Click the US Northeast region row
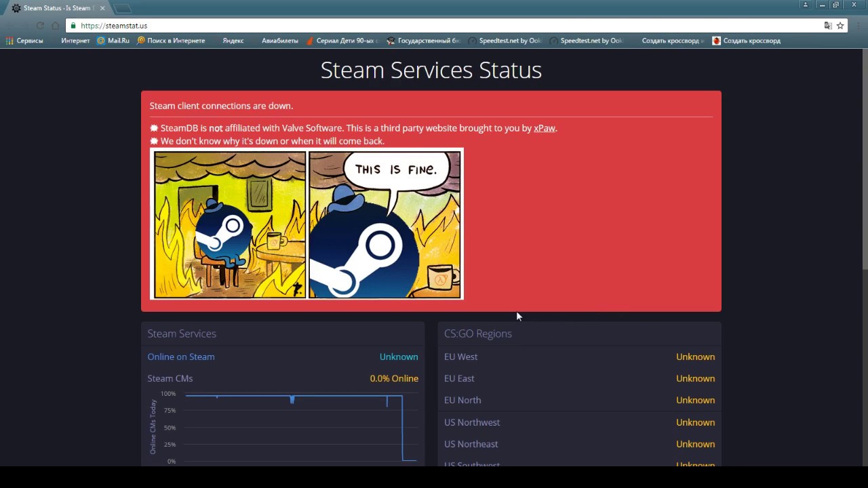The width and height of the screenshot is (868, 488). pos(579,444)
